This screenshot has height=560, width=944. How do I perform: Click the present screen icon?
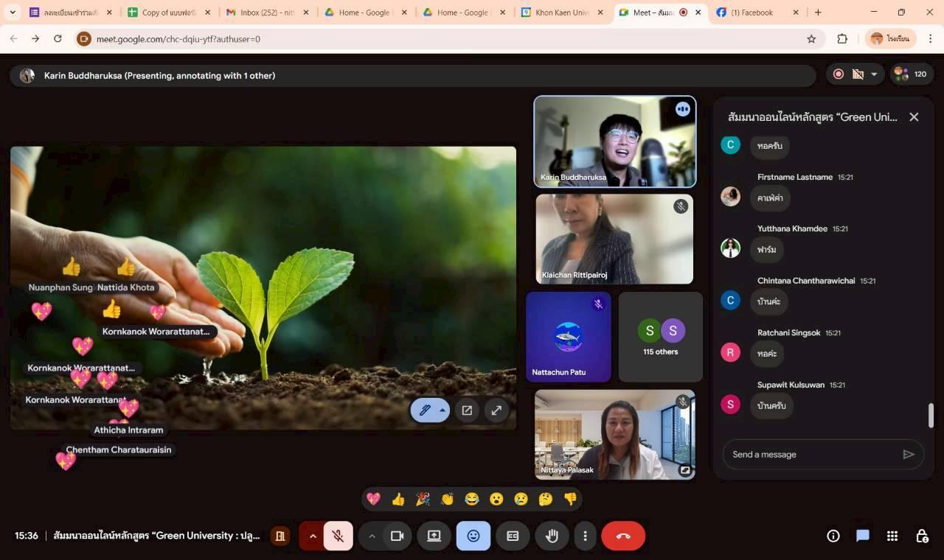[x=434, y=536]
